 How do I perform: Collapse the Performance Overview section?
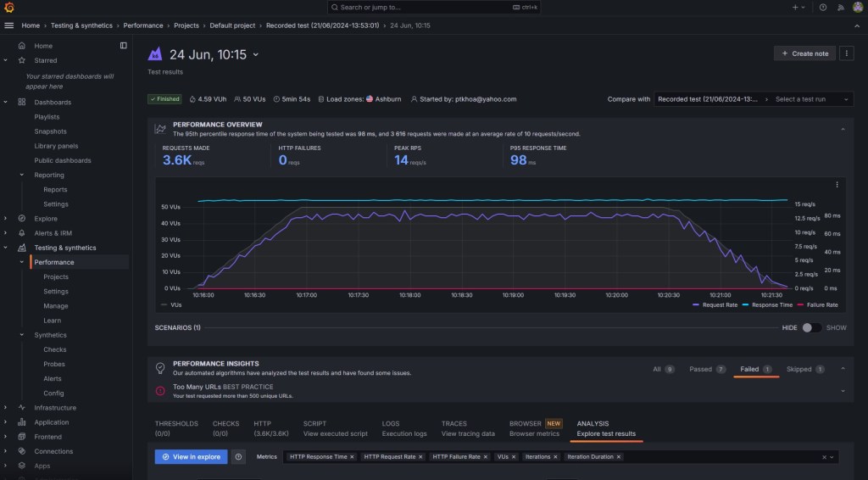point(843,129)
